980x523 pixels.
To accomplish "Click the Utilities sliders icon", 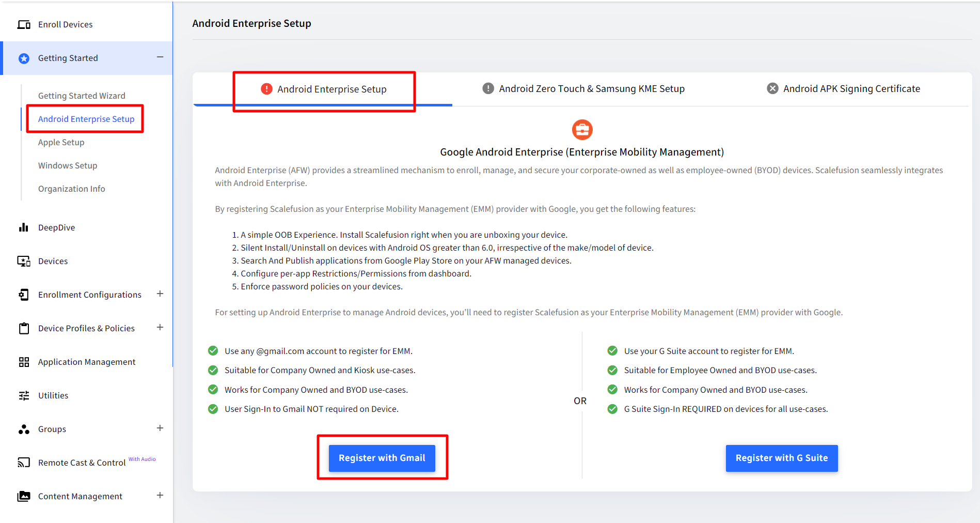I will tap(24, 395).
